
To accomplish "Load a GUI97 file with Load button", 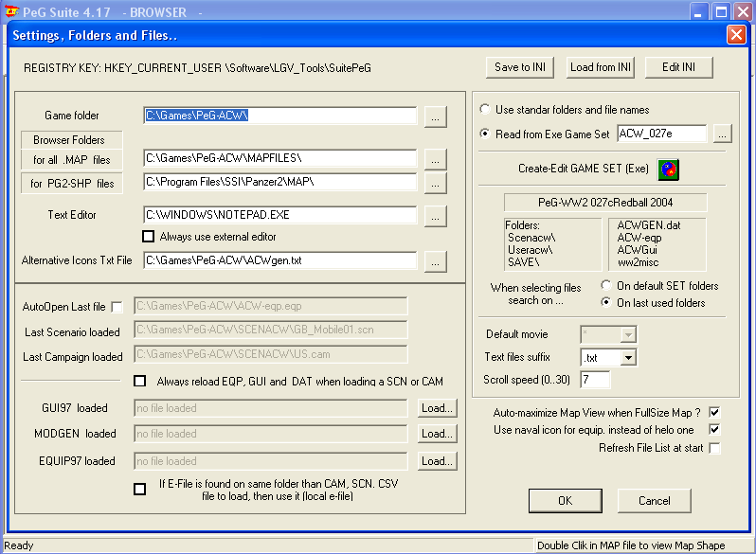I will tap(438, 408).
